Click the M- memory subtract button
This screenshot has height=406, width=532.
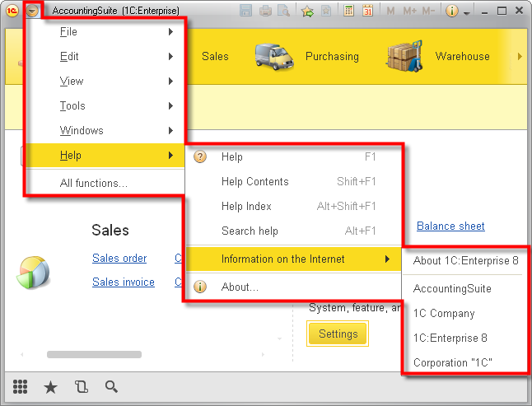[x=428, y=12]
